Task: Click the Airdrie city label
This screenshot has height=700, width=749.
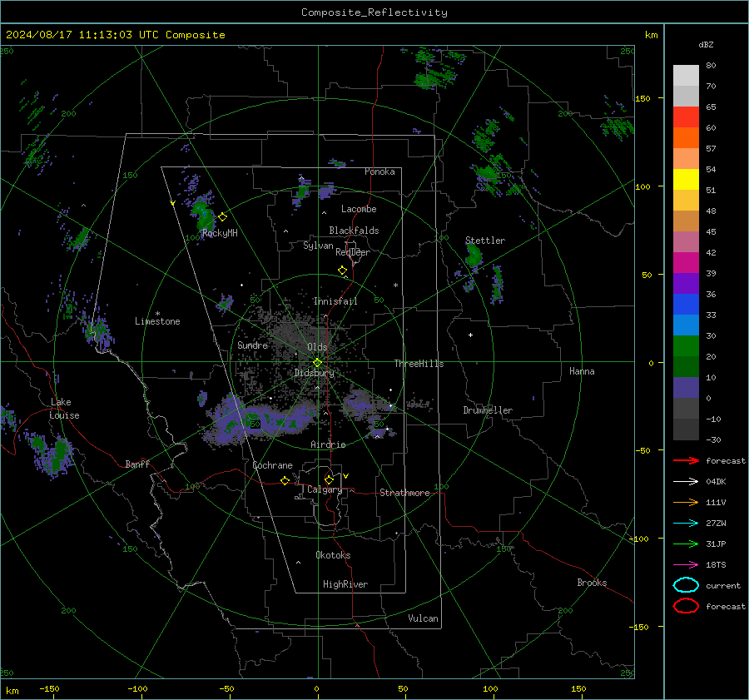Action: pos(328,444)
